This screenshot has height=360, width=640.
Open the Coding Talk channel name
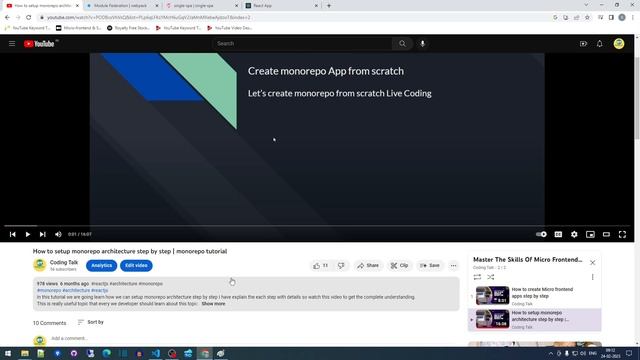64,262
